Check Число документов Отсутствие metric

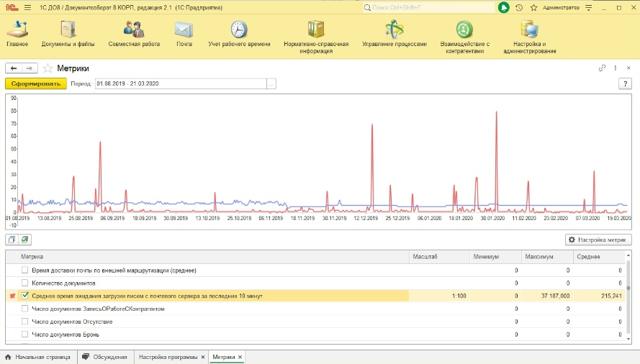[25, 321]
